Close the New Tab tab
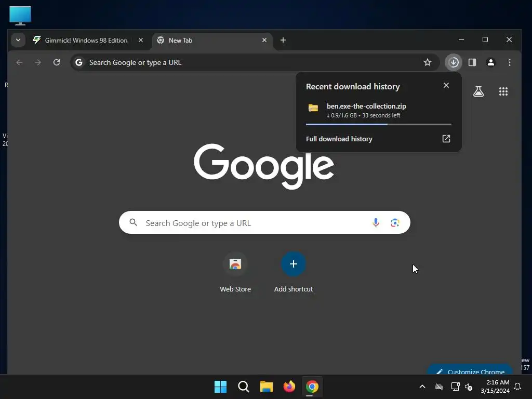This screenshot has width=532, height=399. tap(264, 41)
